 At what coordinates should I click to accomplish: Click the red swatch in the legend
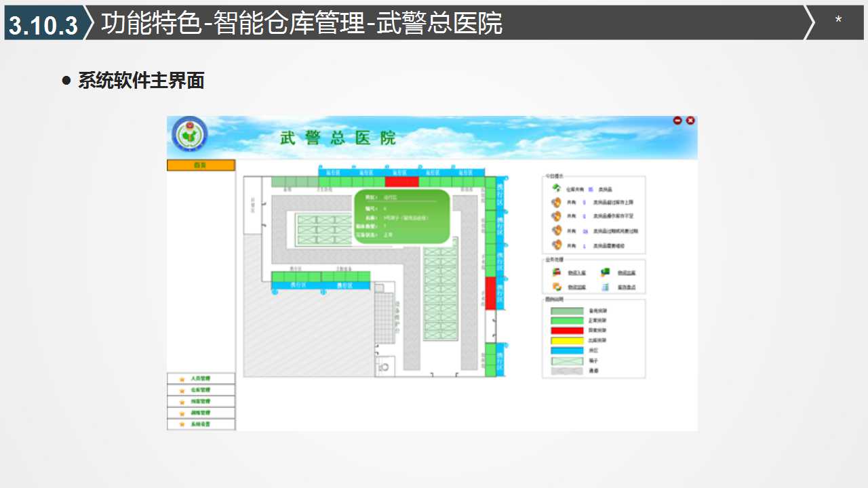click(x=566, y=331)
